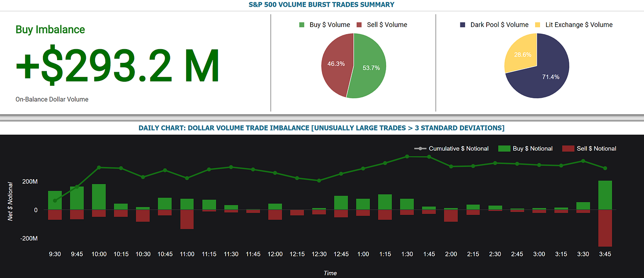Toggle the Sell $ Volume legend entry
Viewport: 644px width, 278px height.
[x=382, y=25]
